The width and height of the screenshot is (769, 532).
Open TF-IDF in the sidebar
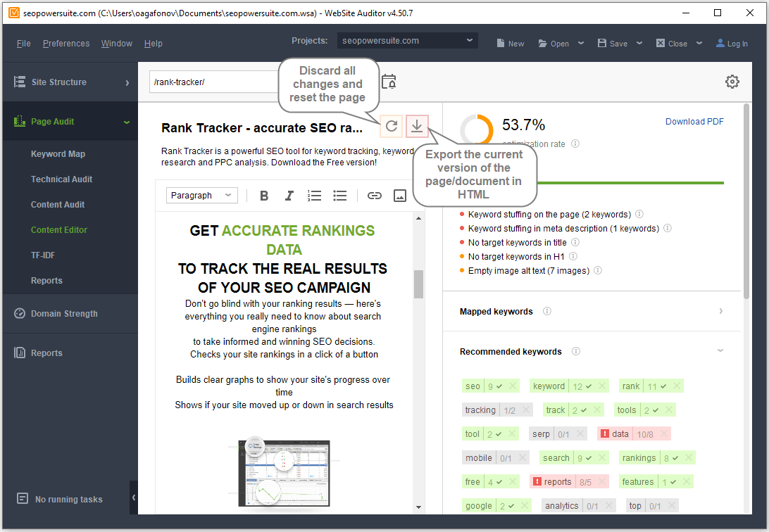tap(43, 255)
